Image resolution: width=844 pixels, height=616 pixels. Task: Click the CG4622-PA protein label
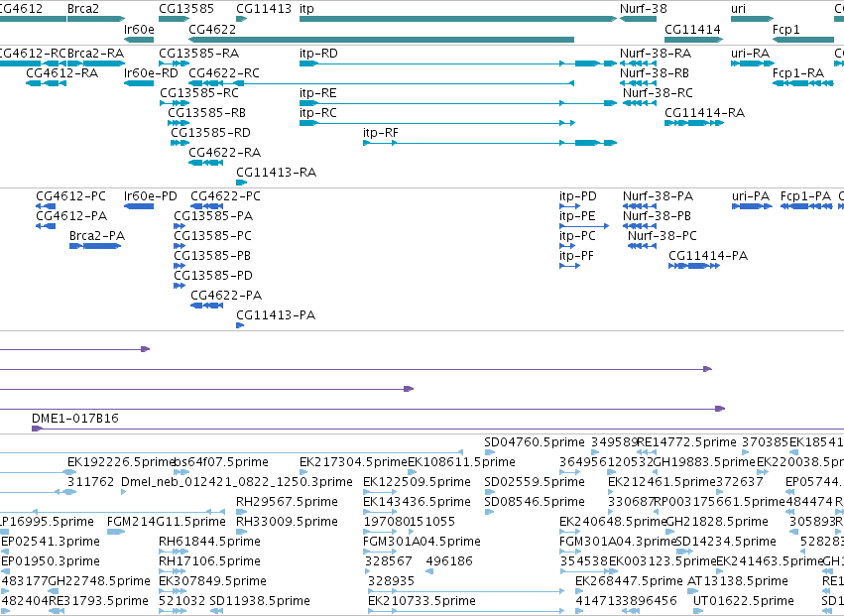point(226,295)
